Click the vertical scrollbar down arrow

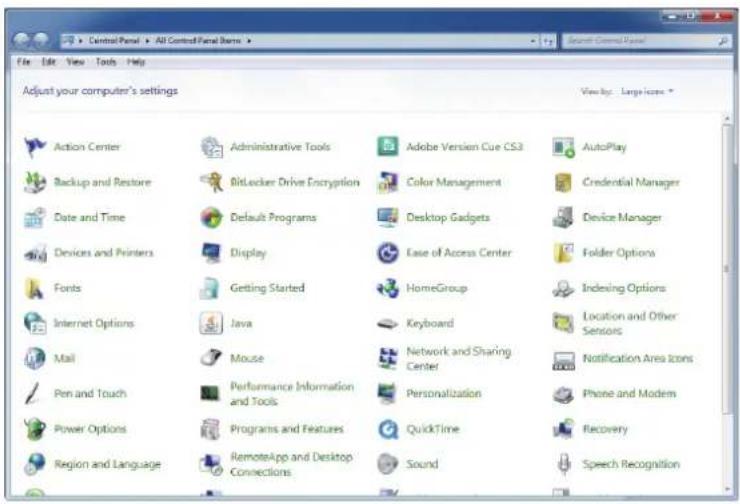[x=727, y=489]
